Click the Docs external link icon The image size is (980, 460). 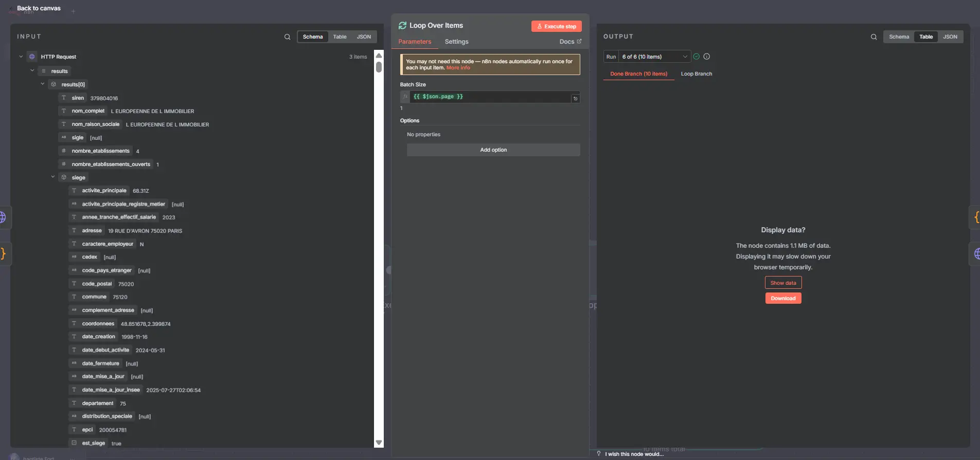(579, 41)
